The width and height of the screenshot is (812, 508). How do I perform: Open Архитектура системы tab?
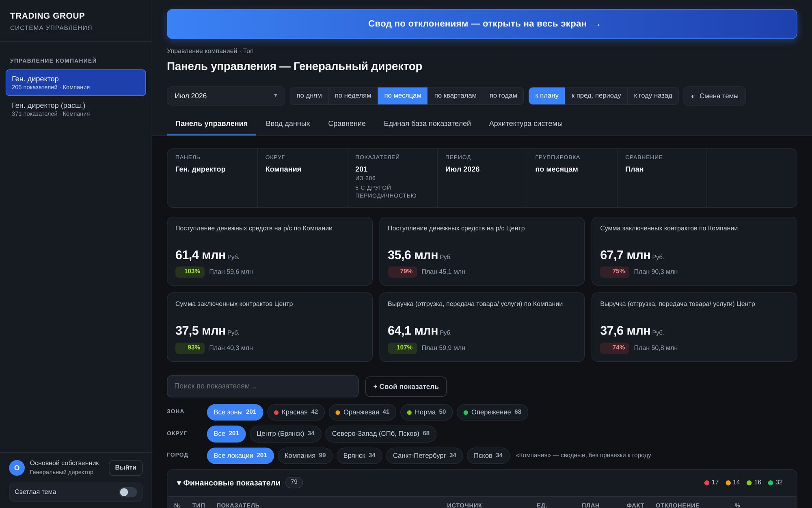(x=526, y=124)
